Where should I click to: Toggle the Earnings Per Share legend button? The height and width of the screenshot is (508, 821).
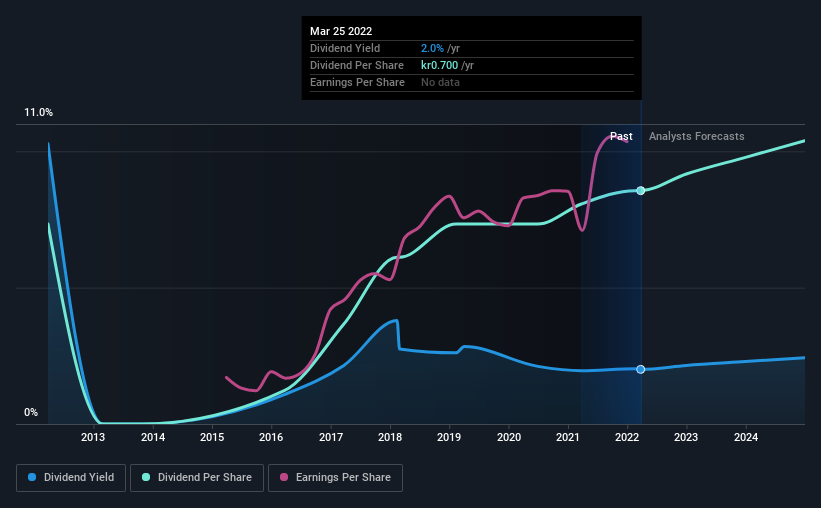click(335, 478)
